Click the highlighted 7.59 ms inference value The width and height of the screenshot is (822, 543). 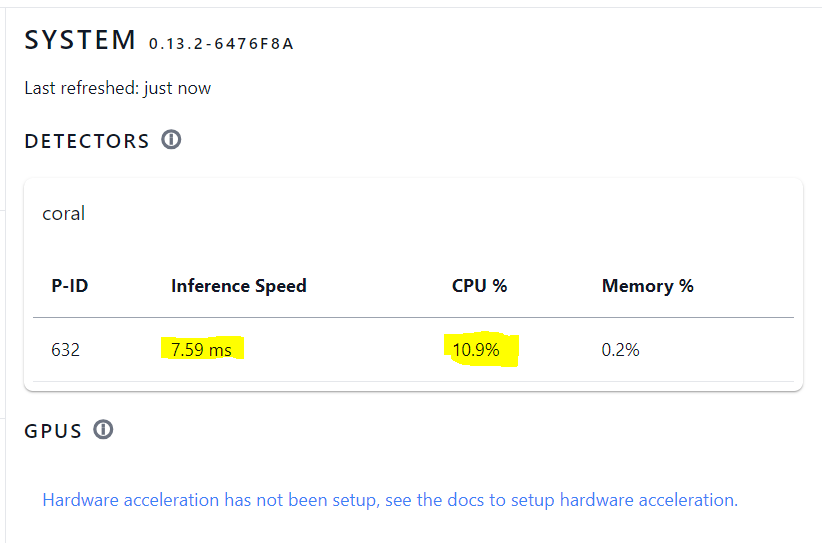coord(201,350)
